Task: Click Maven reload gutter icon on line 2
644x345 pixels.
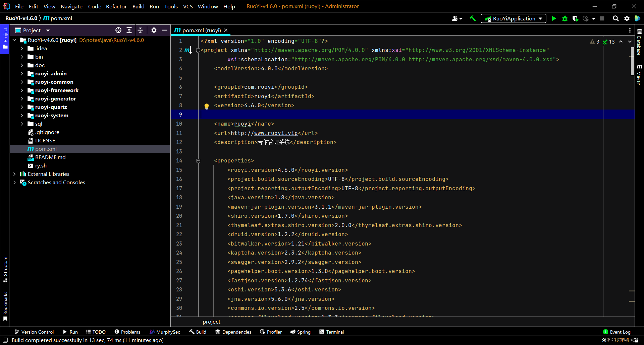Action: (187, 50)
